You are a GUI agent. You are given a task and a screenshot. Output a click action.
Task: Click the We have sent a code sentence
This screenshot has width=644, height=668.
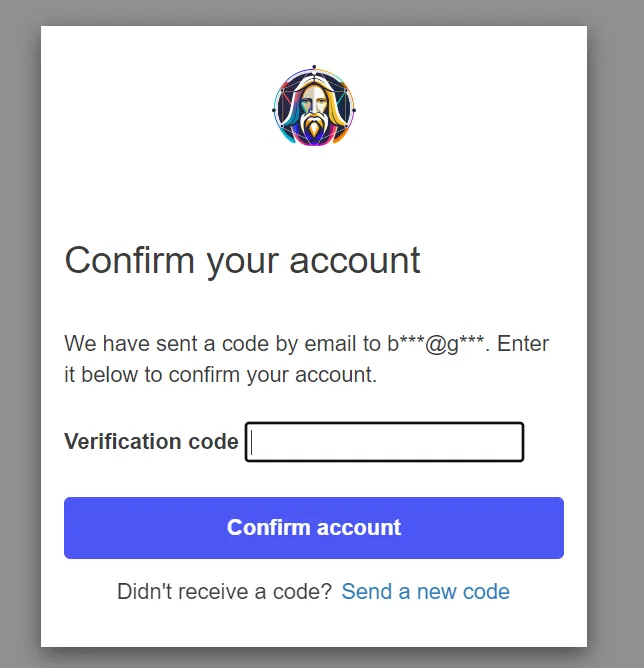222,345
